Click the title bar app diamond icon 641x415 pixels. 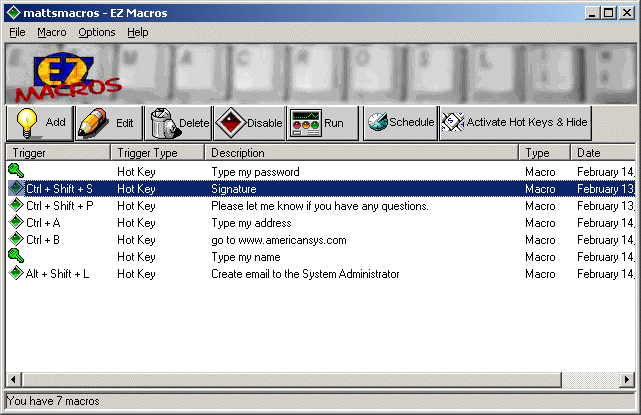pos(13,13)
